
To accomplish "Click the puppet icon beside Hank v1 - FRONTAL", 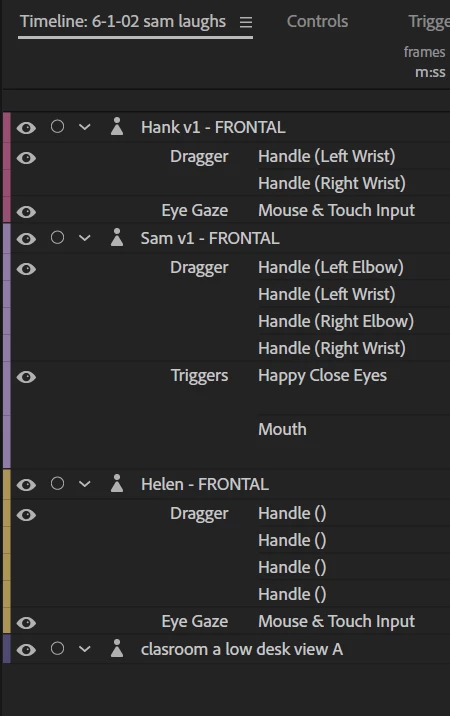I will click(x=117, y=126).
